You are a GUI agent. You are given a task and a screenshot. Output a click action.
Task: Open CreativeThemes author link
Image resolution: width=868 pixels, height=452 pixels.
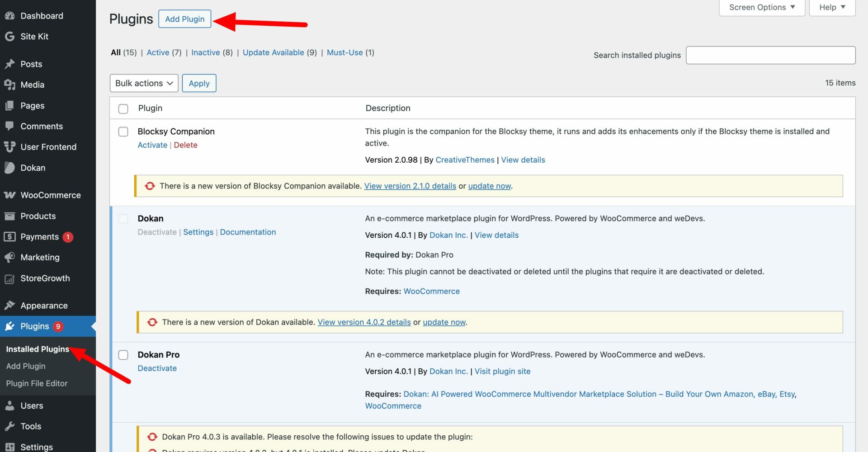tap(465, 160)
